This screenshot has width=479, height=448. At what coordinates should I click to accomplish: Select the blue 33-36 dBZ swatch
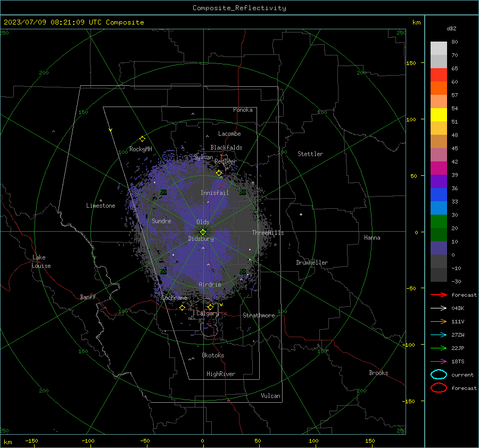pyautogui.click(x=439, y=195)
